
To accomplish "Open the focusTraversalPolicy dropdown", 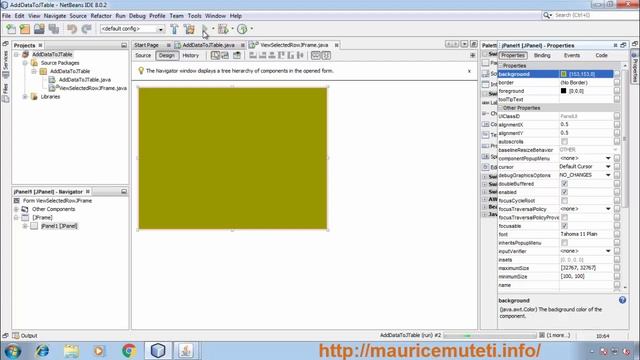I will (608, 209).
